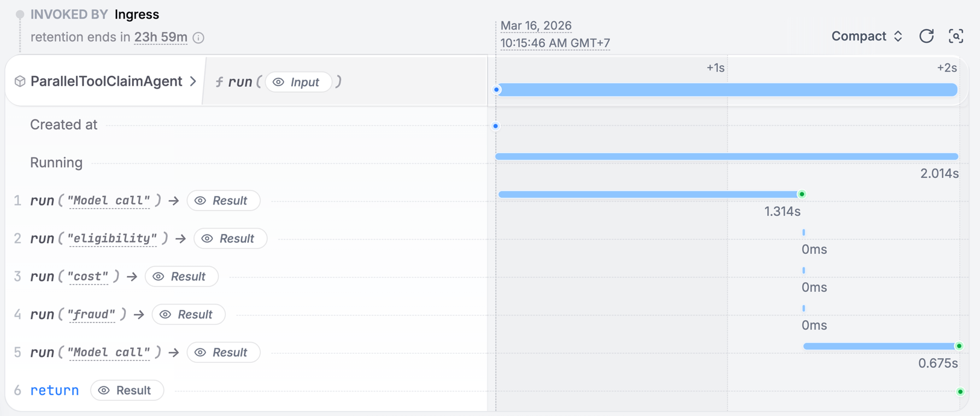980x416 pixels.
Task: Click the "Model call" name in row 5
Action: coord(109,353)
